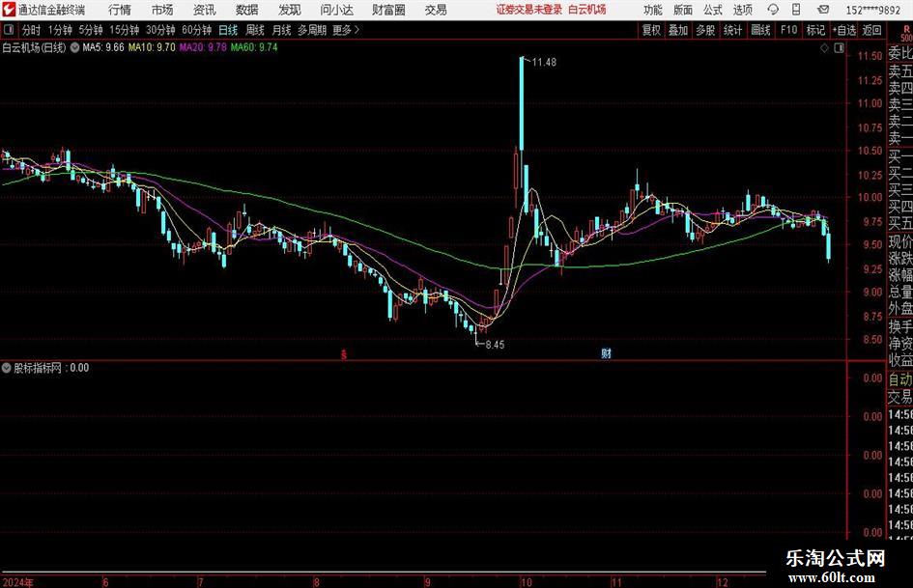Click the 叠加 overlay button

pyautogui.click(x=678, y=30)
